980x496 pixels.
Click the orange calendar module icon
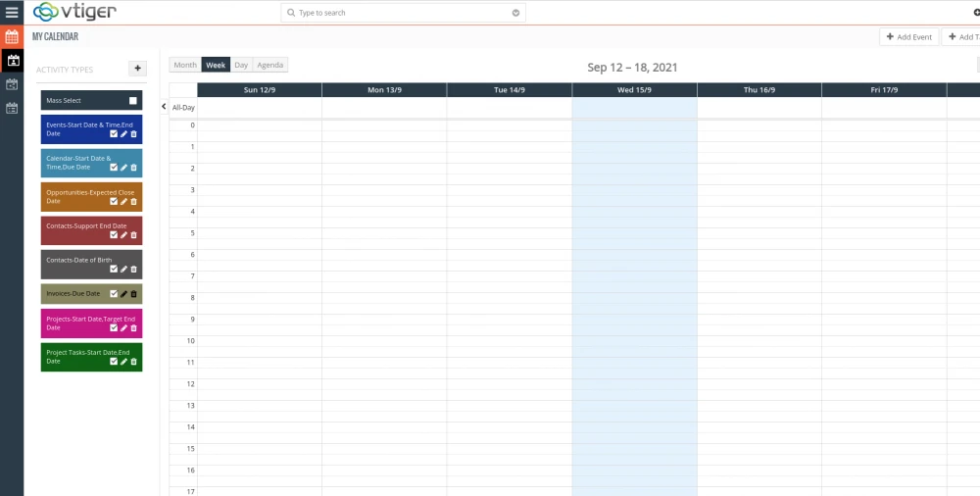pyautogui.click(x=12, y=37)
